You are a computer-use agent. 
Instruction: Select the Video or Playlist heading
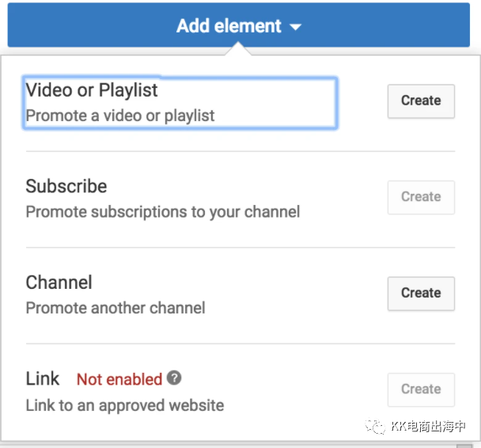click(92, 90)
